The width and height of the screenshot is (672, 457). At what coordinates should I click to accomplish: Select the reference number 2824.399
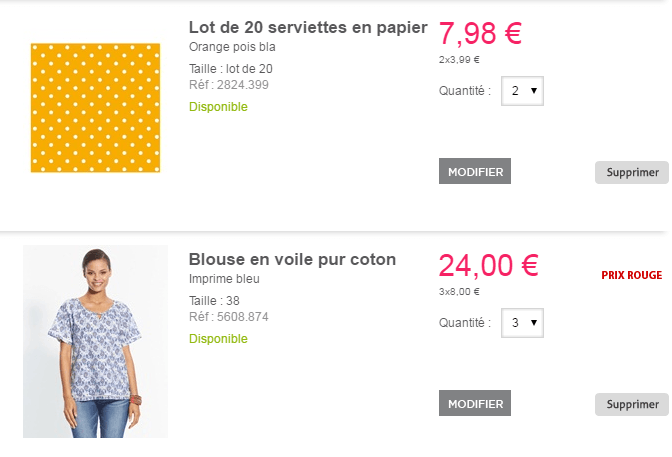click(x=243, y=85)
